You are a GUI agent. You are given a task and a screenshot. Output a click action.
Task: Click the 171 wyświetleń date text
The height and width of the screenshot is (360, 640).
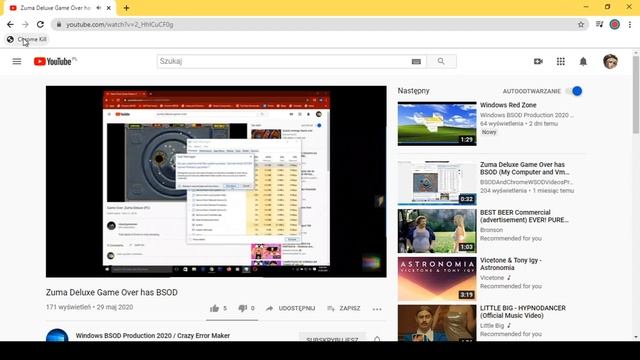pos(89,307)
